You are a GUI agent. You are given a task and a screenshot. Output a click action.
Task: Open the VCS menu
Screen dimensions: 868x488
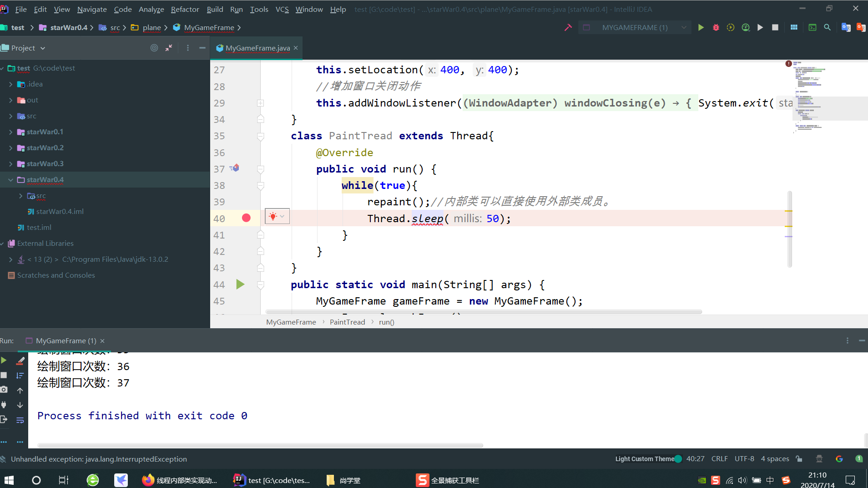pos(282,9)
